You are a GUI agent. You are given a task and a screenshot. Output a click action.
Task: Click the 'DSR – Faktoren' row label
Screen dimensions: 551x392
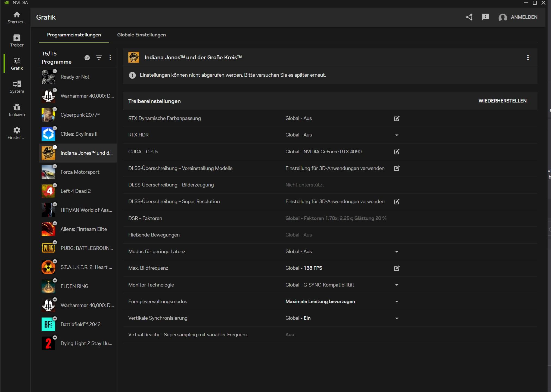pos(145,218)
